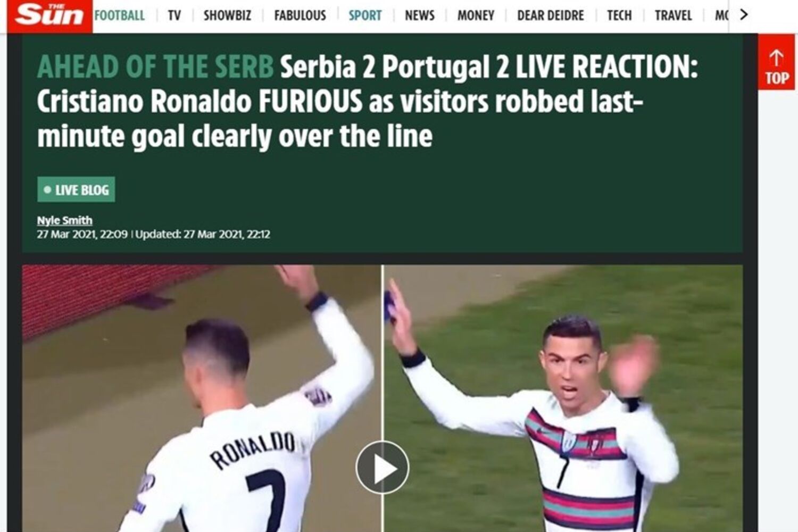Open the TV section
Image resolution: width=798 pixels, height=532 pixels.
click(174, 15)
